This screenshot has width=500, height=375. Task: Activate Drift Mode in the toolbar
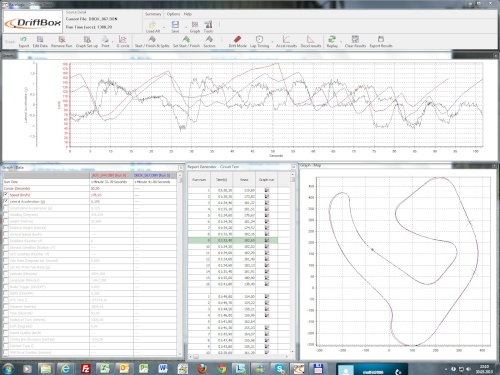(237, 42)
